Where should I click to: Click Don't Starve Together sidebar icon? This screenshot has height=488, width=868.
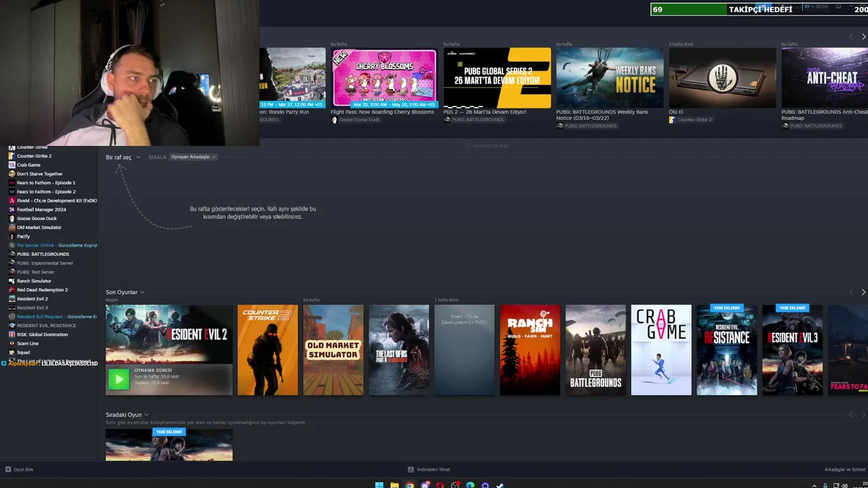click(x=12, y=174)
